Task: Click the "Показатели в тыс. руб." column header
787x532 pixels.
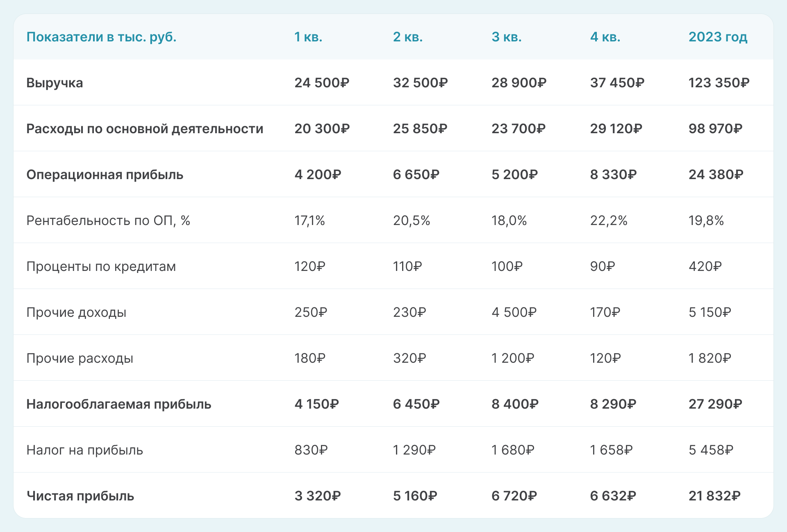Action: (101, 37)
